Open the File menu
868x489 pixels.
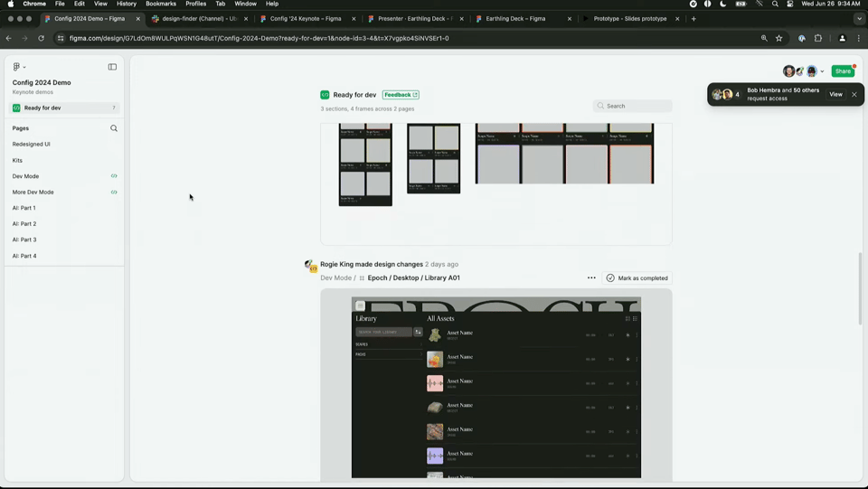point(60,4)
